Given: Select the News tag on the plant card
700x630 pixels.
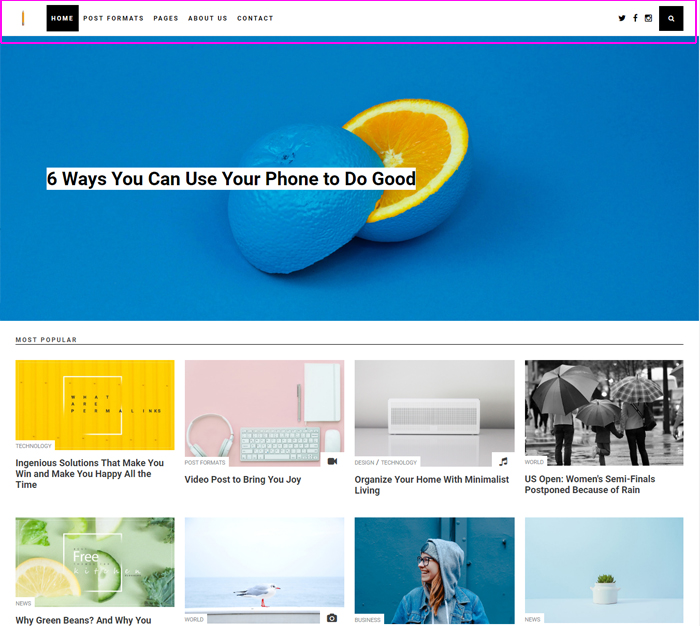Looking at the screenshot, I should [532, 619].
